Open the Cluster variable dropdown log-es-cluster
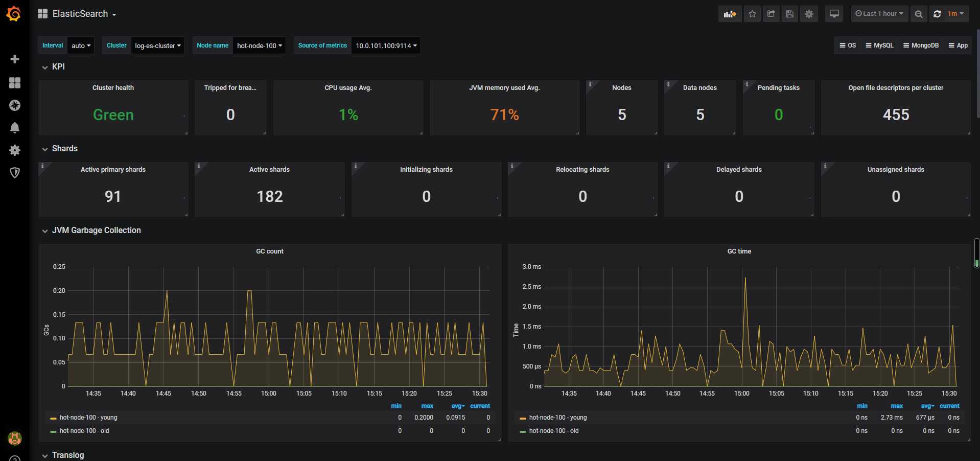Viewport: 980px width, 461px height. click(157, 45)
